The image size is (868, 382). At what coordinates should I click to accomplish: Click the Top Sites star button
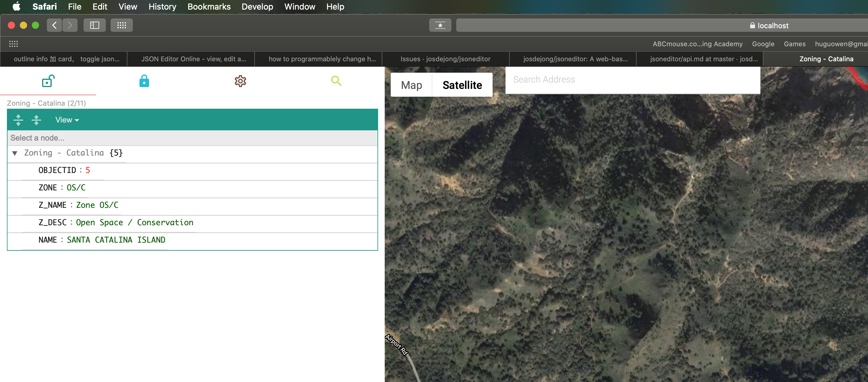pos(440,25)
